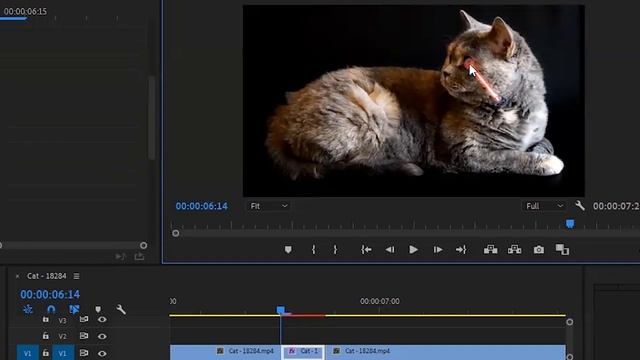Step forward one frame
Image resolution: width=640 pixels, height=360 pixels.
pos(438,249)
